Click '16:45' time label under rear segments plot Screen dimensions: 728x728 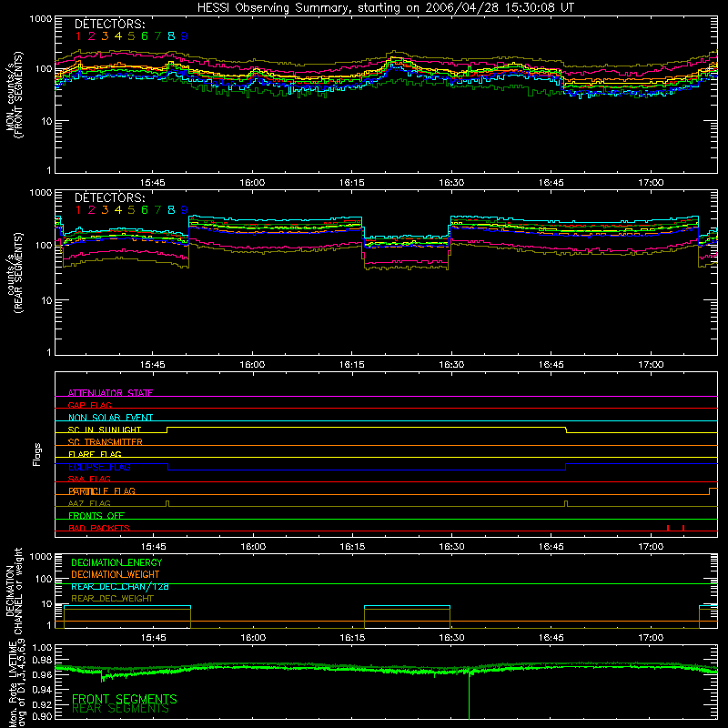click(x=551, y=365)
